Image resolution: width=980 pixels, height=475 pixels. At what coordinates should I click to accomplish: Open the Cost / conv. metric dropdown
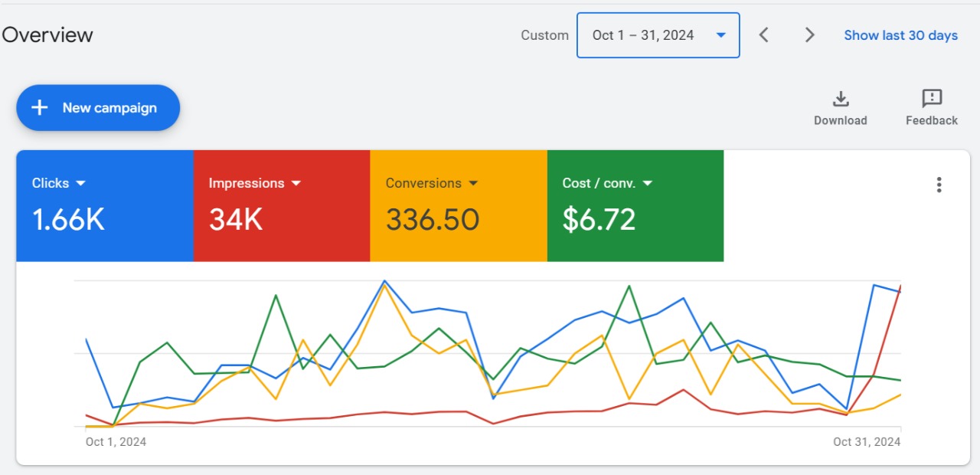pos(648,183)
